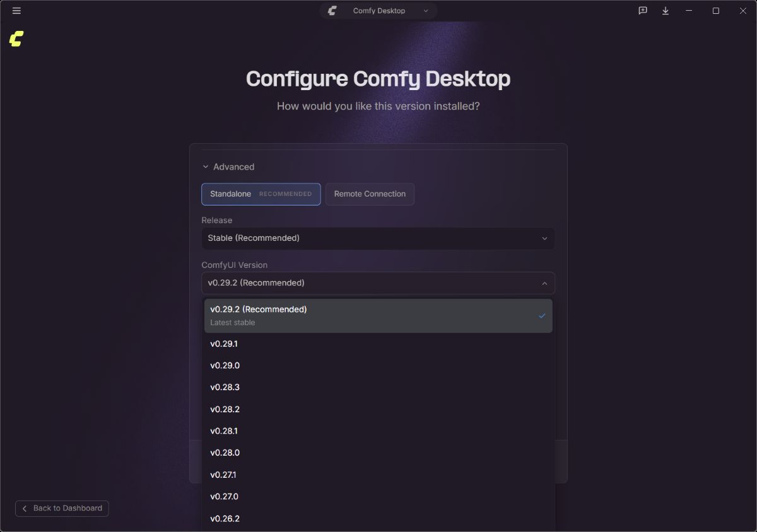
Task: Open the feedback chat icon
Action: tap(643, 11)
